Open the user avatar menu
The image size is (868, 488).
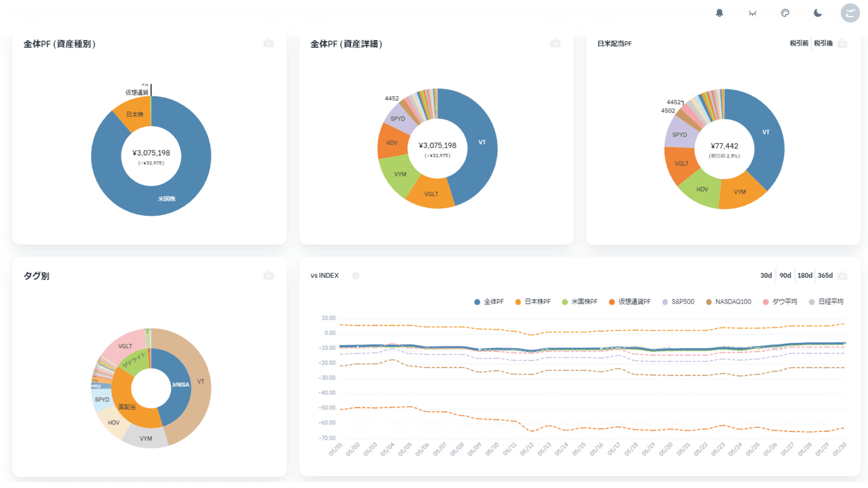(x=850, y=13)
